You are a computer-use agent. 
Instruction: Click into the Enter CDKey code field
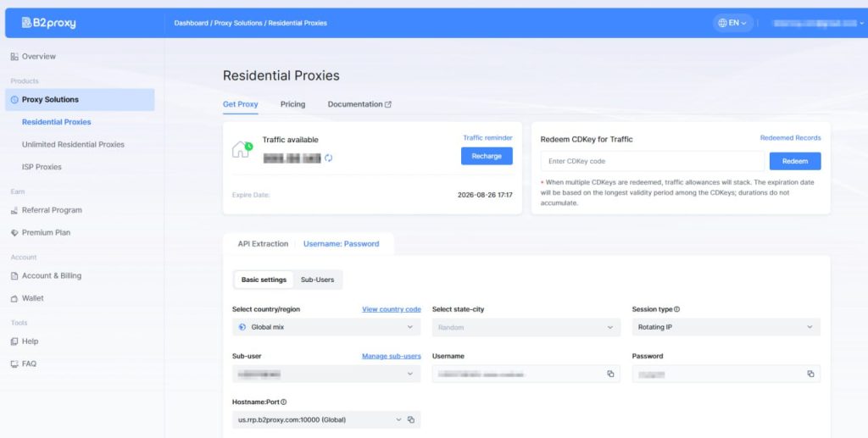click(x=652, y=161)
